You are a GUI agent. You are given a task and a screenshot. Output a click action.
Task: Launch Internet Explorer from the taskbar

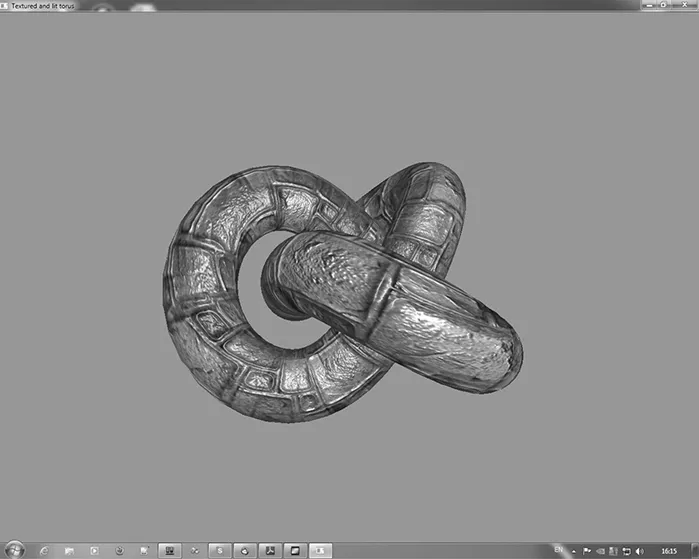coord(44,550)
